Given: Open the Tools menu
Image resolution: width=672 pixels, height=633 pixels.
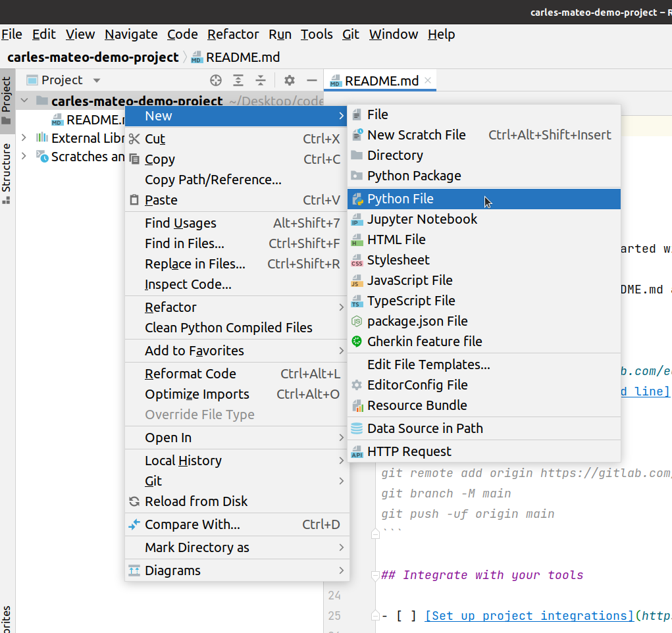Looking at the screenshot, I should pos(317,34).
